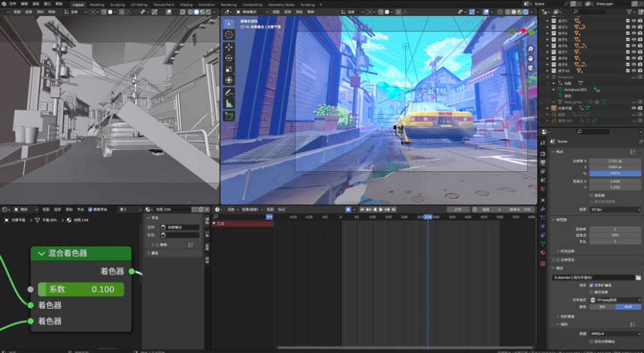Select the Annotate tool in viewport toolbar
Image resolution: width=644 pixels, height=353 pixels.
[x=229, y=92]
